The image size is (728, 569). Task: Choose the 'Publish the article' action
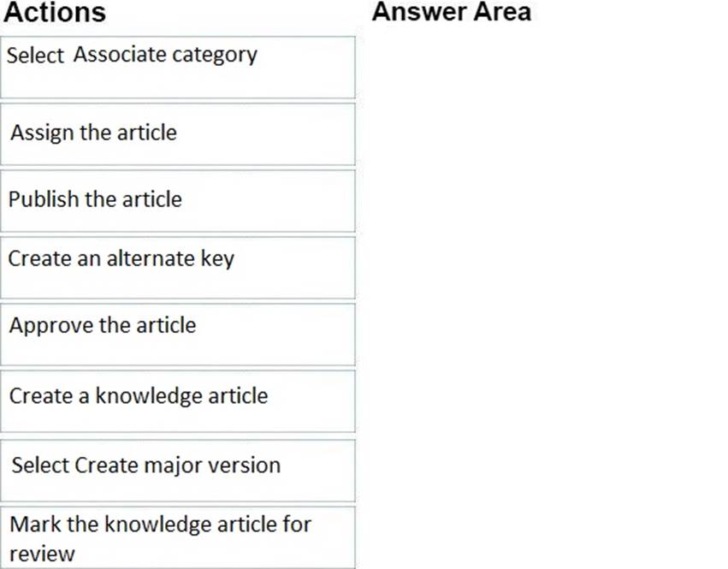point(177,200)
